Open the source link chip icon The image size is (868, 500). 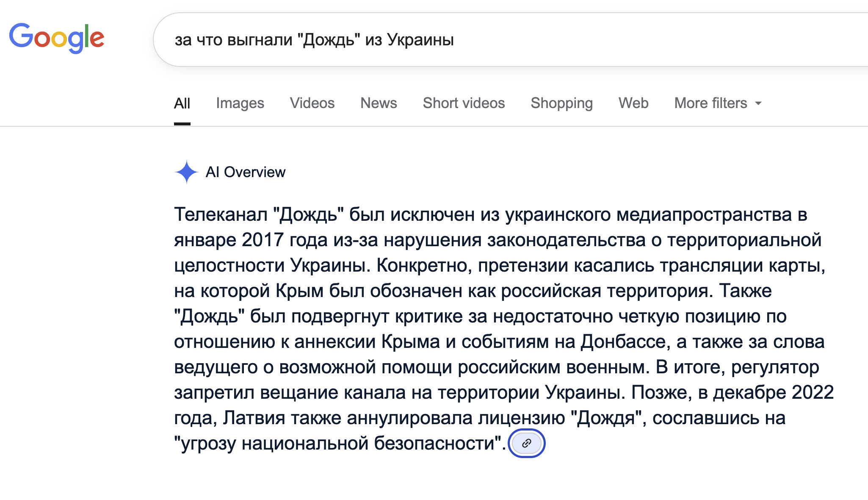pos(526,443)
